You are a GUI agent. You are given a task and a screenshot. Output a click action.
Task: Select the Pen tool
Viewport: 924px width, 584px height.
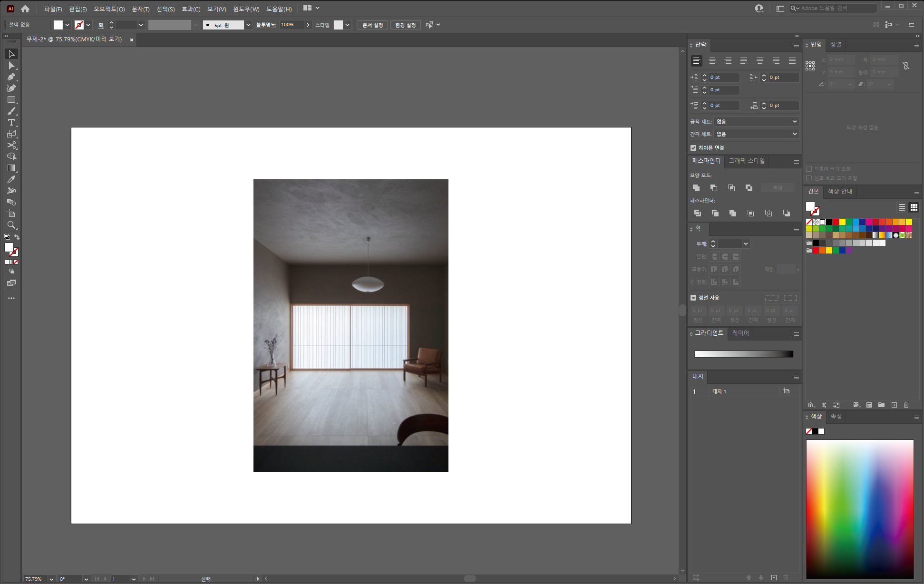[x=11, y=77]
